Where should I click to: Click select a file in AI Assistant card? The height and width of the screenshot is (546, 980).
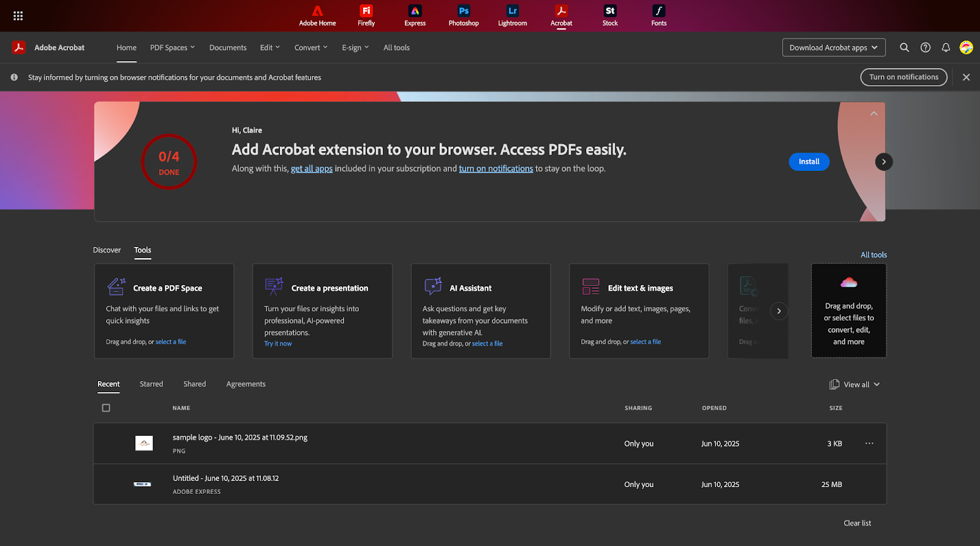tap(488, 344)
